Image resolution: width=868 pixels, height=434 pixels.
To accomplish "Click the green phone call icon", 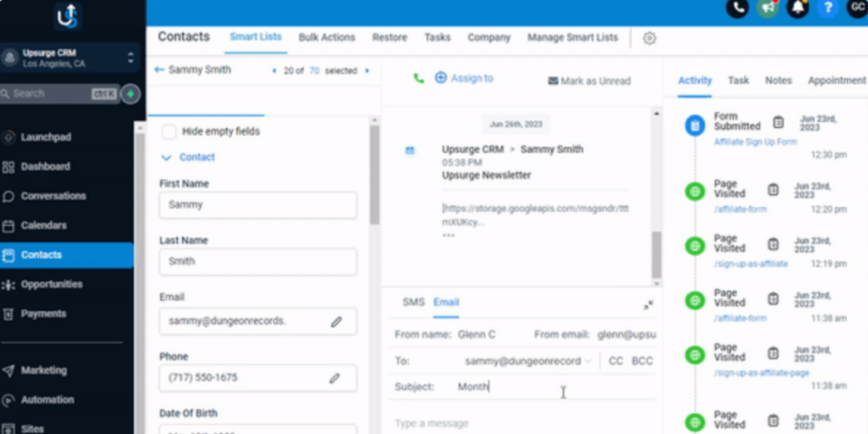I will pos(419,79).
